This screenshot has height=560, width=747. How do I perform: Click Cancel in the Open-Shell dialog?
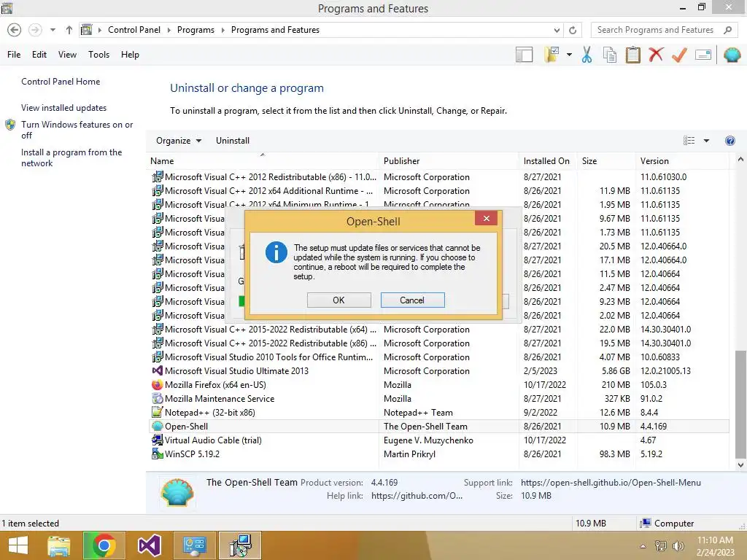pyautogui.click(x=412, y=300)
